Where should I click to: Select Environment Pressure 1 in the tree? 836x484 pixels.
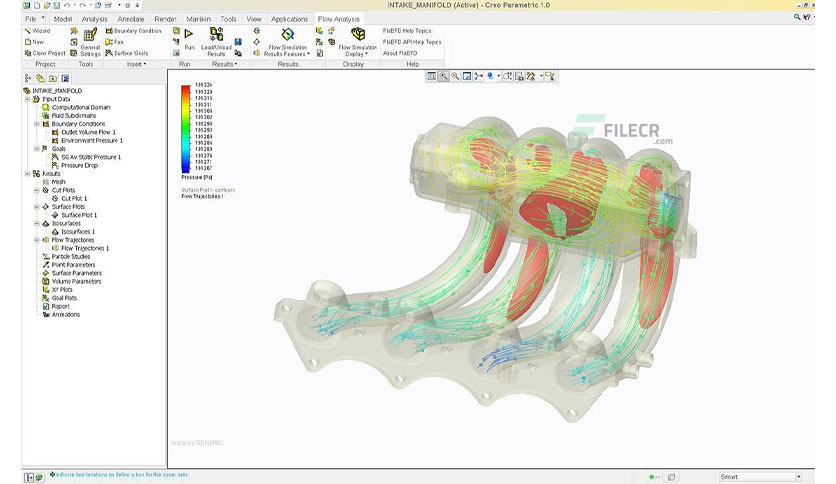(x=92, y=141)
